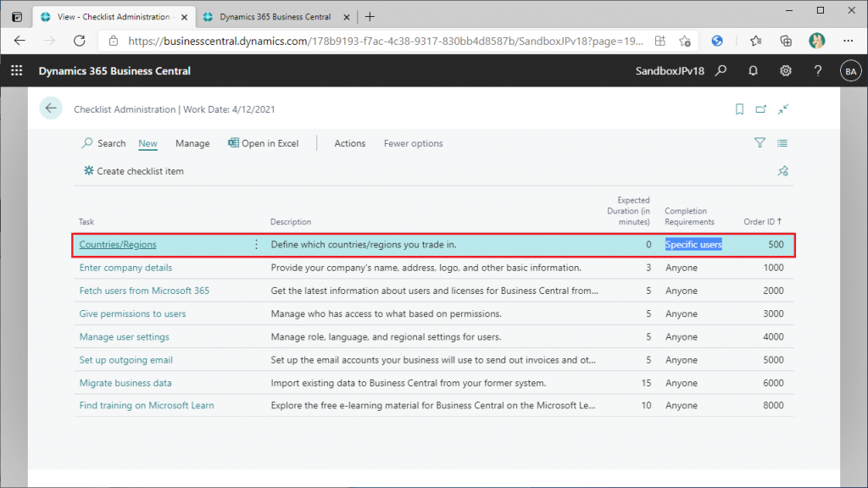Select the View - Checklist Administration tab

click(114, 17)
